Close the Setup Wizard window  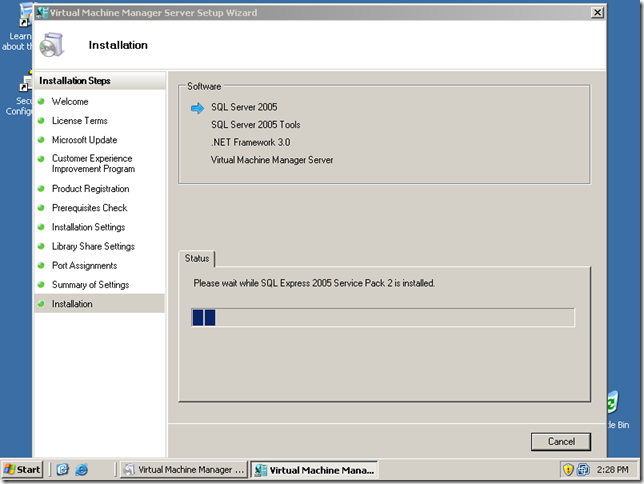[x=597, y=12]
